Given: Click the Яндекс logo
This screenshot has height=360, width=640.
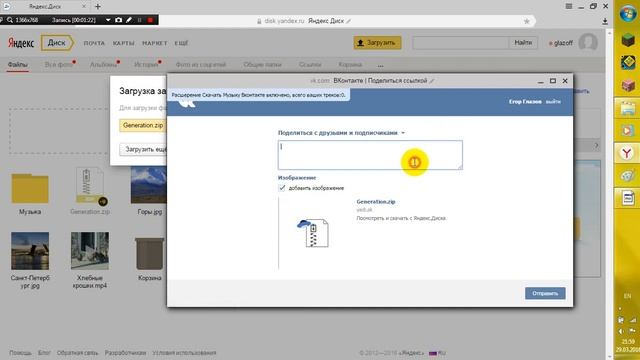Looking at the screenshot, I should point(21,43).
